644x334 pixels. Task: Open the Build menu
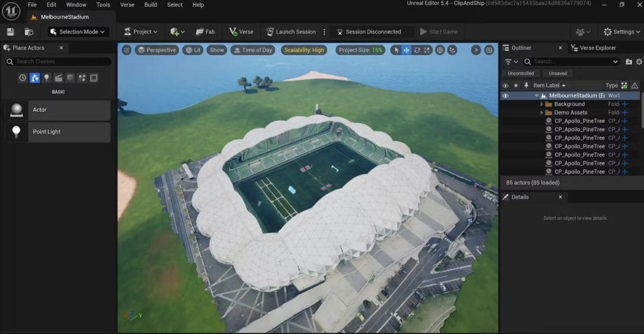tap(150, 4)
